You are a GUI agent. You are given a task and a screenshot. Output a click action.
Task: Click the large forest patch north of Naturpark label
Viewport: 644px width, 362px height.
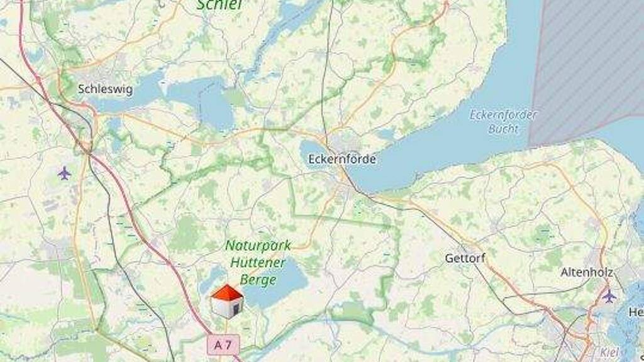click(x=187, y=235)
